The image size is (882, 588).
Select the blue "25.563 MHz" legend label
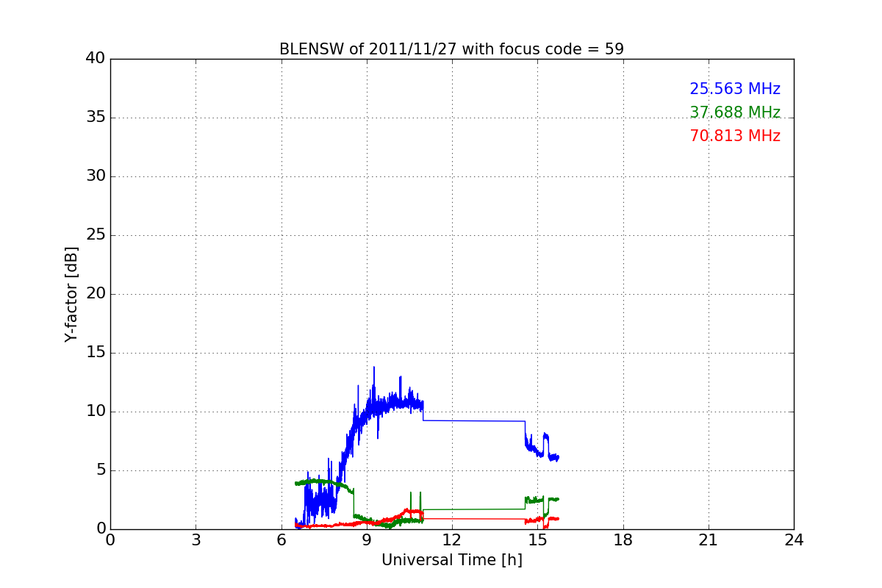pos(735,89)
